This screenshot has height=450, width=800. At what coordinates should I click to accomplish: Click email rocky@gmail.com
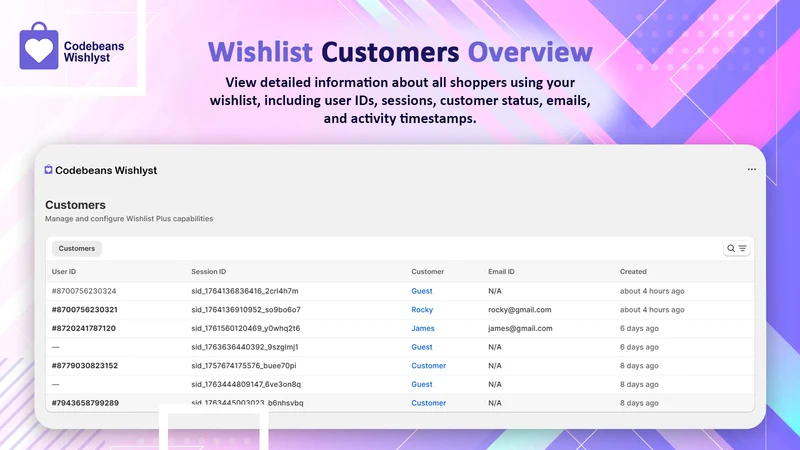click(x=519, y=310)
